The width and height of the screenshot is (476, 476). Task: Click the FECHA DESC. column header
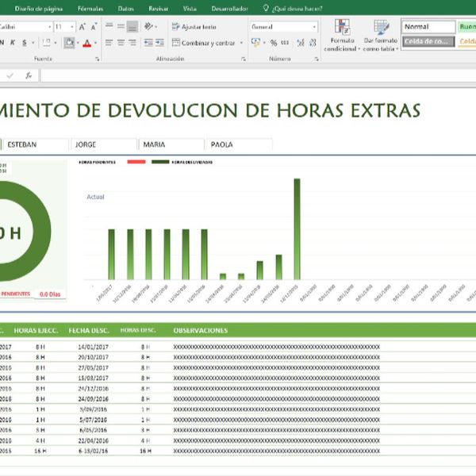coord(89,330)
